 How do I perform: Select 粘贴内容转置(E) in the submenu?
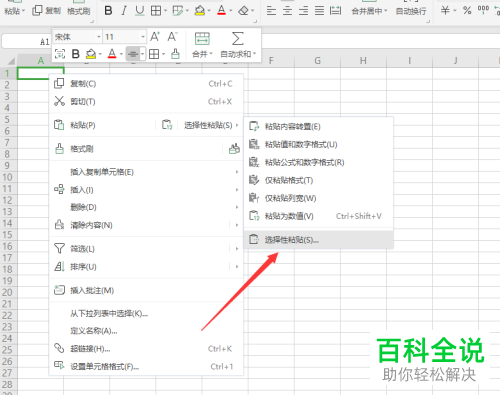(319, 126)
